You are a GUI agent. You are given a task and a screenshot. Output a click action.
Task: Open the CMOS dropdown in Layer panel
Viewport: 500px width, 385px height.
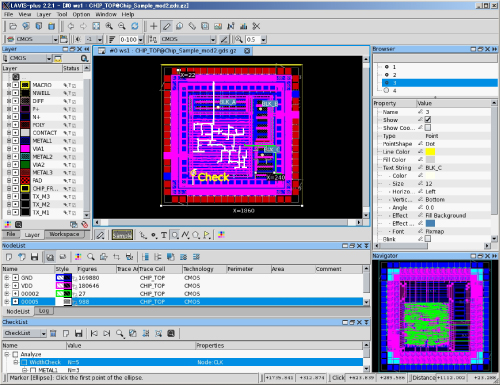[49, 59]
